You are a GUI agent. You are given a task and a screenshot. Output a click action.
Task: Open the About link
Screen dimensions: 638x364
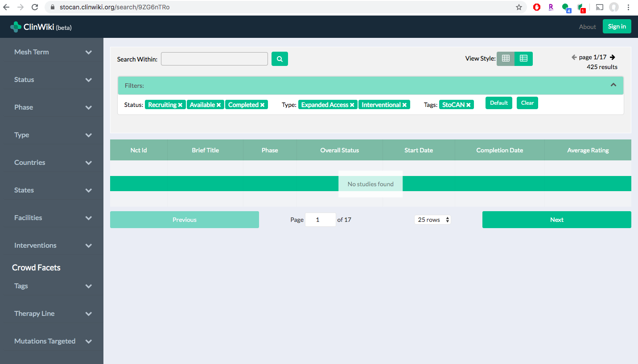pos(587,27)
